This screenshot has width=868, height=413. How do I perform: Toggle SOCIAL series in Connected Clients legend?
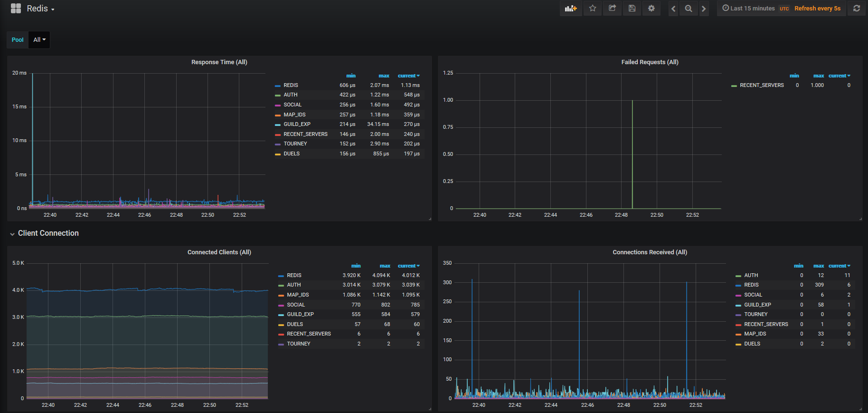pyautogui.click(x=296, y=305)
